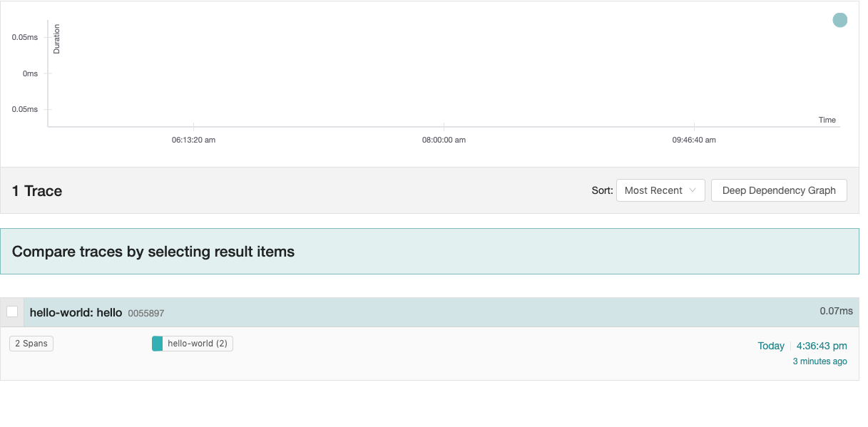
Task: Open the hello-world: hello trace title
Action: coord(76,312)
